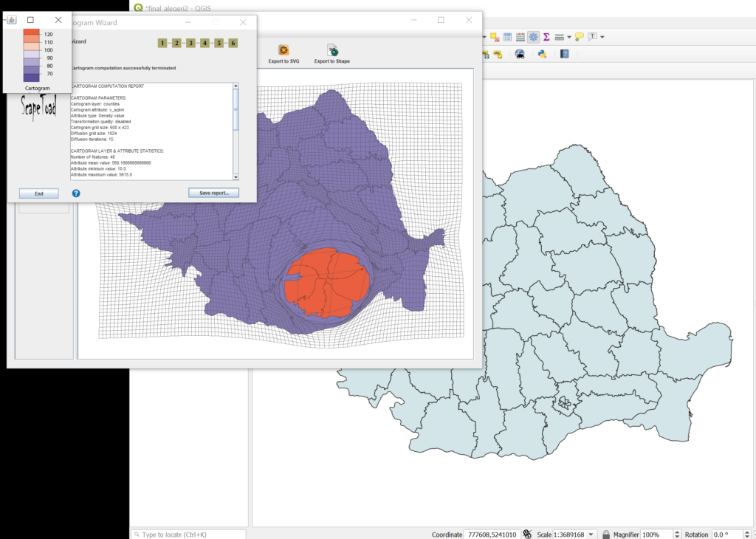This screenshot has width=756, height=539.
Task: Open the QGIS help book icon
Action: point(565,54)
